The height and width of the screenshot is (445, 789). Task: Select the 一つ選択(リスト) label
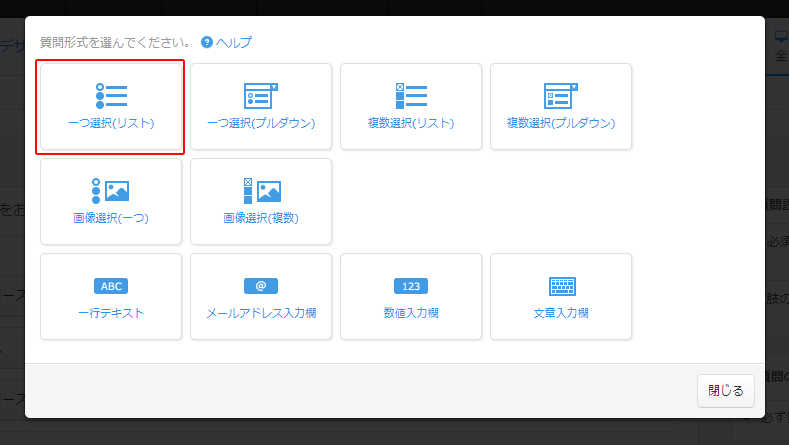click(x=111, y=124)
